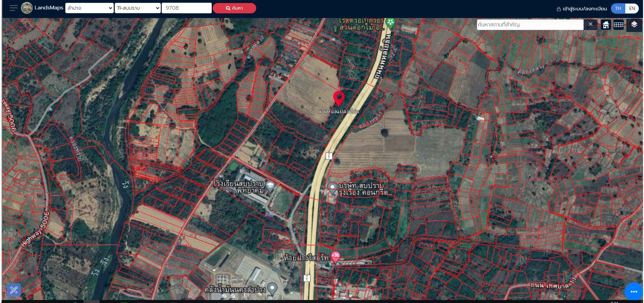Open the เข้าสู่ระบบ/ลงทะเบียน login link

click(582, 9)
